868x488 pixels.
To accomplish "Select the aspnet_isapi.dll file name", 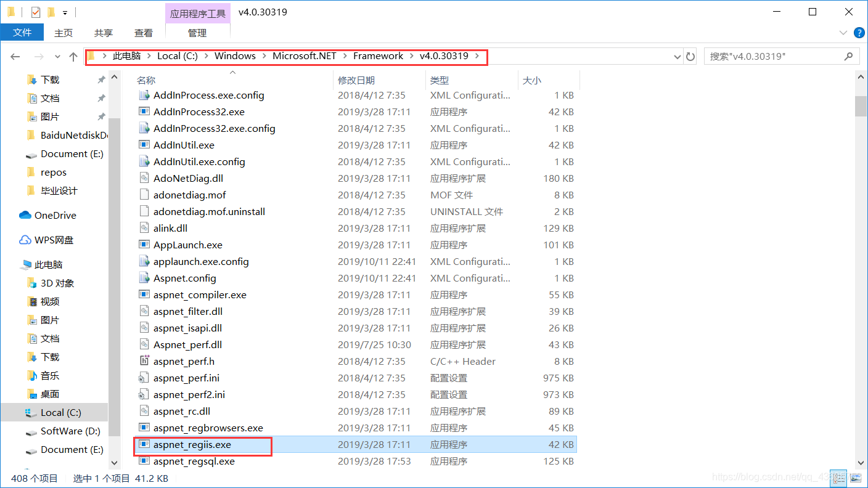I will coord(187,328).
